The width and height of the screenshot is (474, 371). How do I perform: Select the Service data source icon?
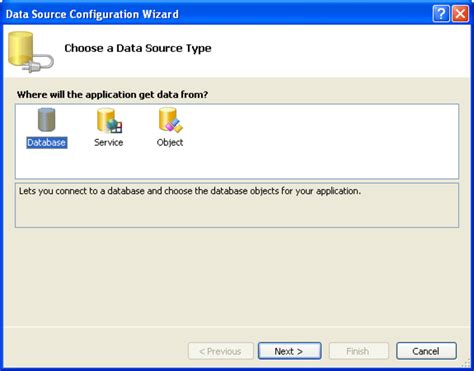pos(109,120)
